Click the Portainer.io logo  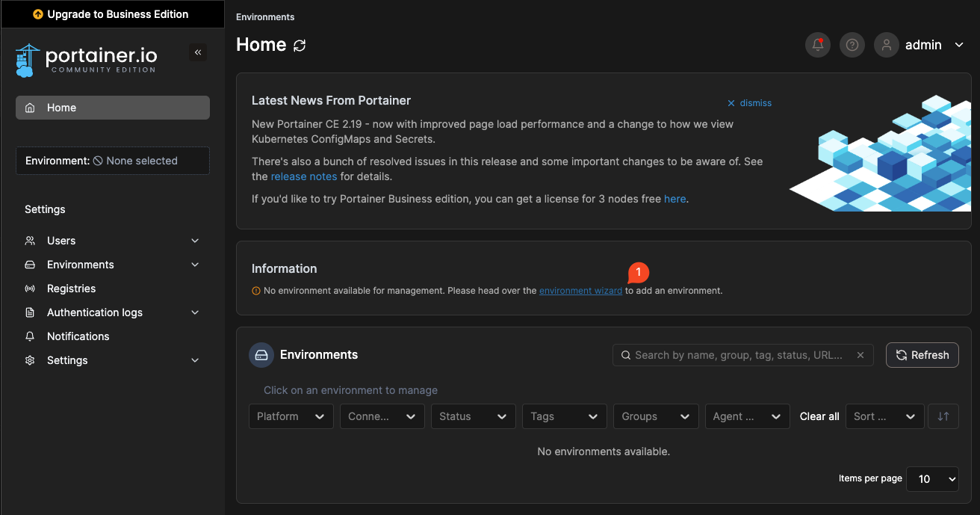pos(87,60)
